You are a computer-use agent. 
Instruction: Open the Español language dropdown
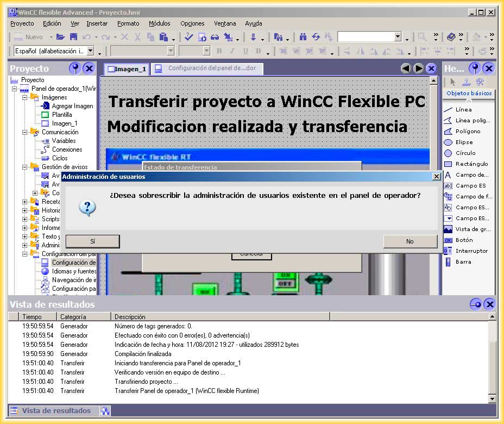pyautogui.click(x=90, y=51)
